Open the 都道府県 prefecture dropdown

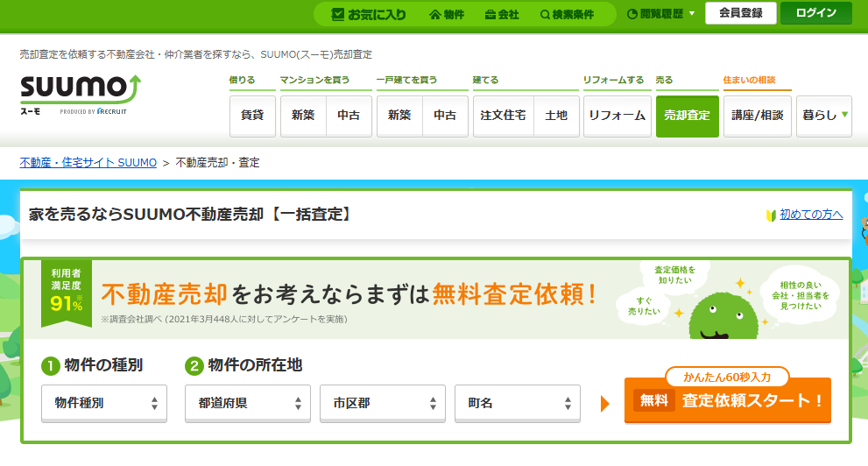point(248,403)
